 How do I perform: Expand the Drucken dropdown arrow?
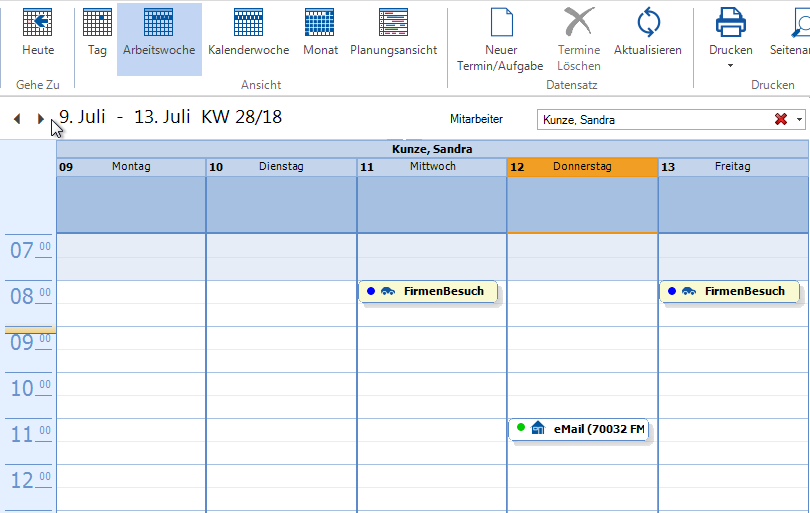coord(730,66)
